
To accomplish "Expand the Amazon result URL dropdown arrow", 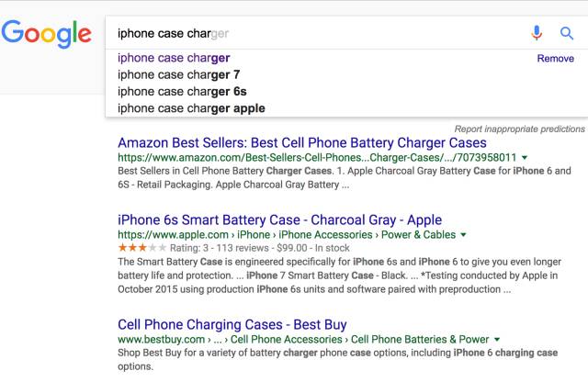I will 525,157.
